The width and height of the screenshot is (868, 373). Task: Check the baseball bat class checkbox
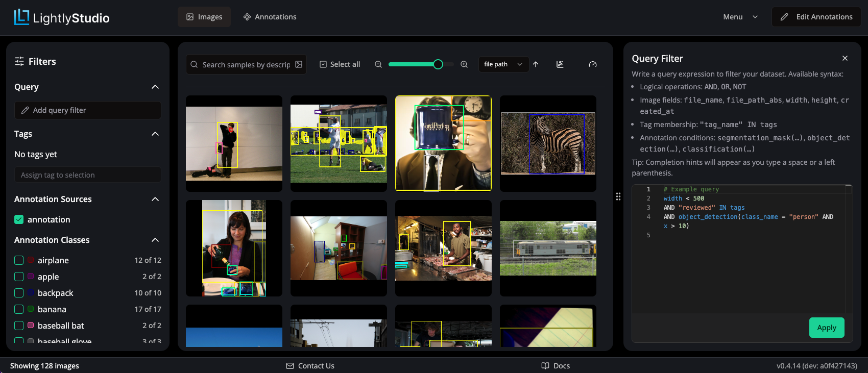[x=19, y=326]
